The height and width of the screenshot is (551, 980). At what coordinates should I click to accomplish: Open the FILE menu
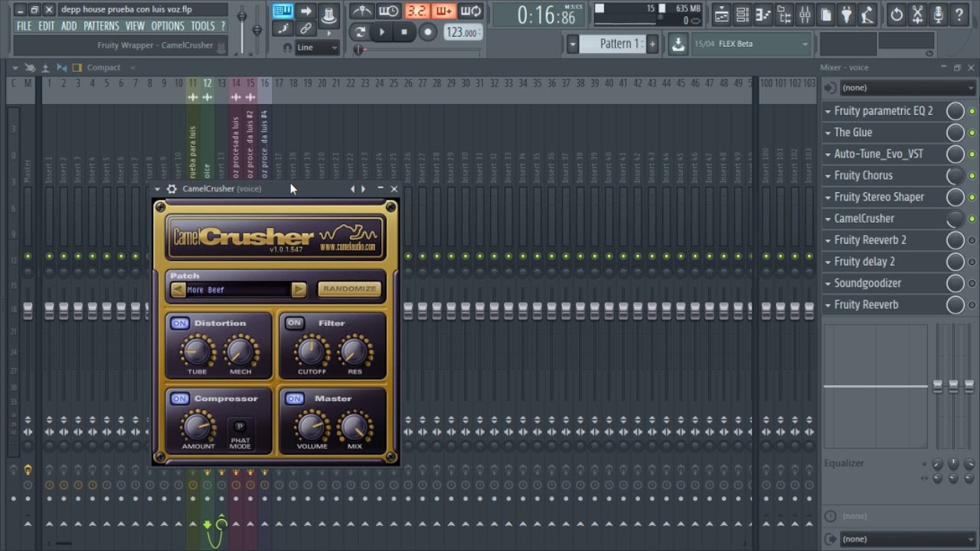pos(24,26)
